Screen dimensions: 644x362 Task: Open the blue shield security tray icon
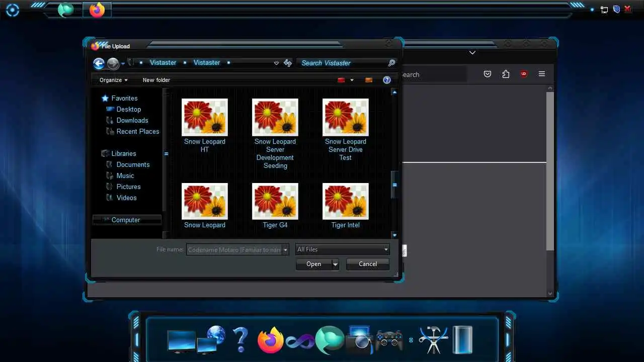click(616, 9)
